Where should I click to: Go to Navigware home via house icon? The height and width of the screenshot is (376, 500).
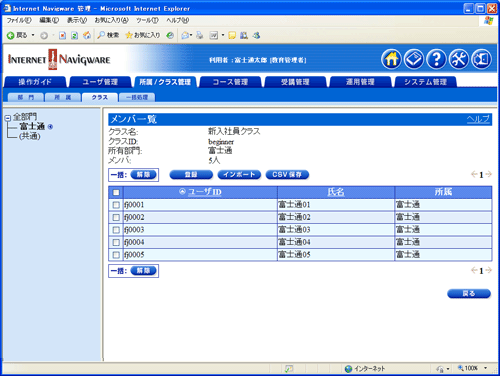coord(391,59)
